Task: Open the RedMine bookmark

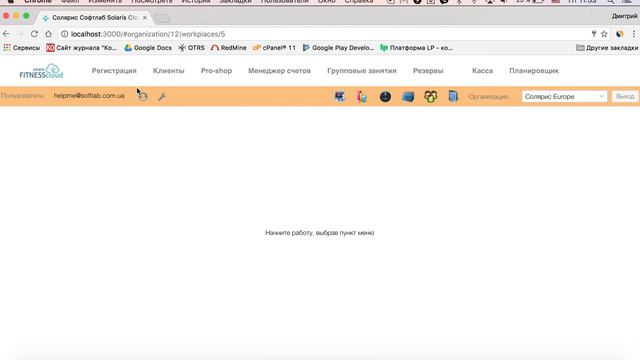Action: [229, 48]
